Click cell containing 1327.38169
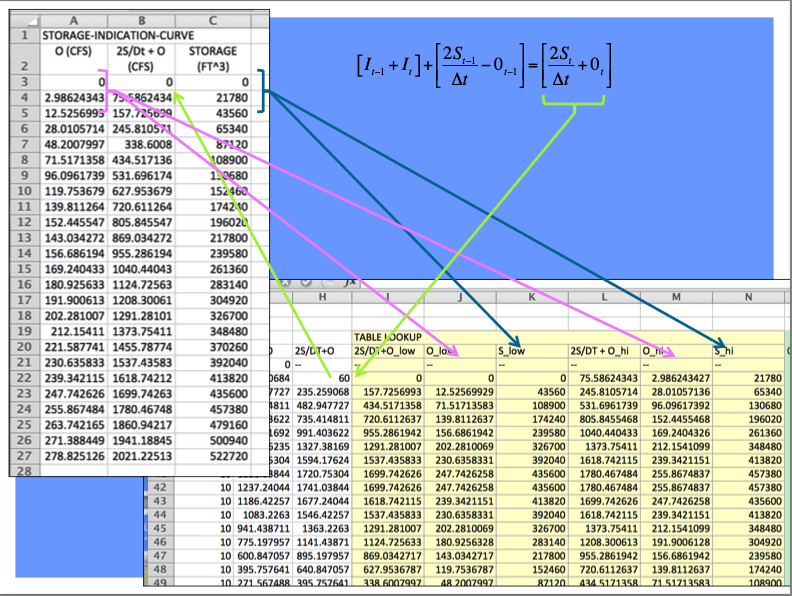This screenshot has height=596, width=792. (x=322, y=446)
